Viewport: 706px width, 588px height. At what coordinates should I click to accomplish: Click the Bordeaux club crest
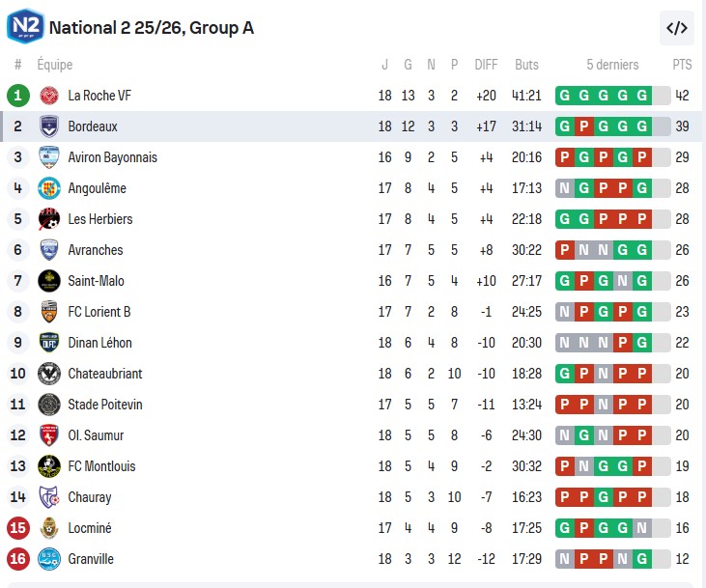[x=49, y=126]
